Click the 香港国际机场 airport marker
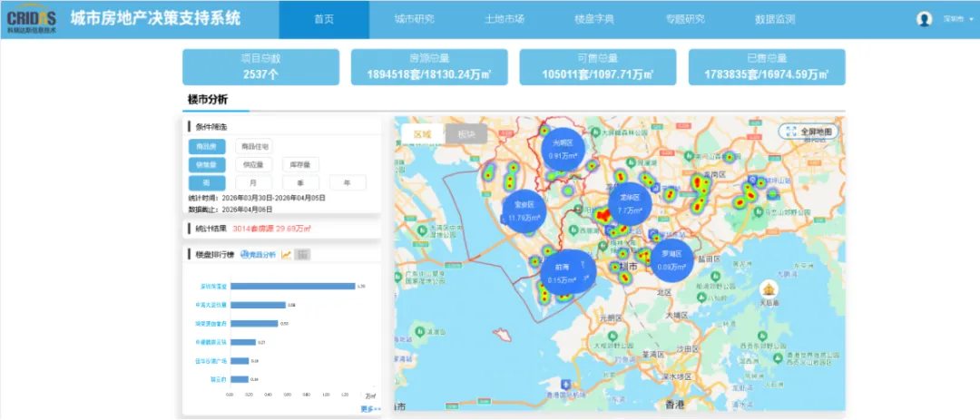This screenshot has height=420, width=980. click(x=565, y=383)
